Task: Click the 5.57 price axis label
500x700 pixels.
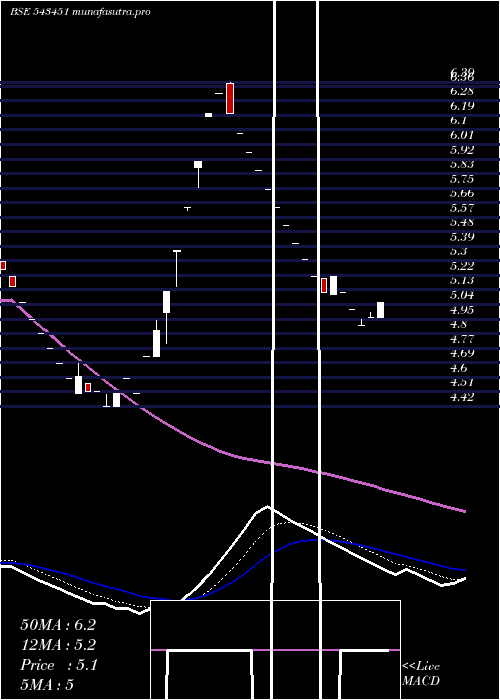Action: 462,208
